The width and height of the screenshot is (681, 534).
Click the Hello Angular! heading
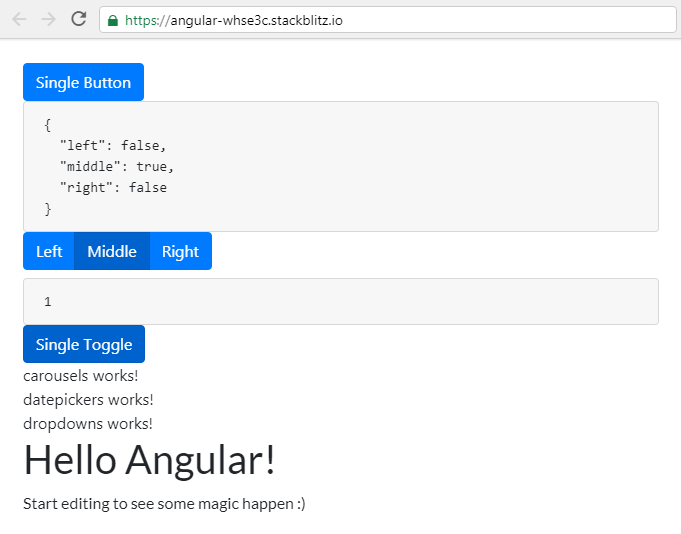coord(149,460)
